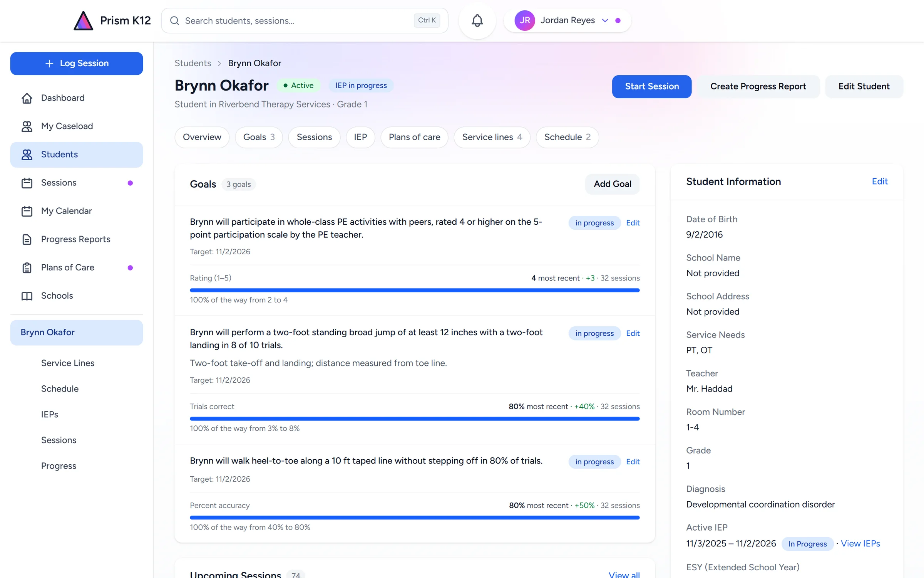Click the search students input field
Screen dimensions: 924x578
(x=305, y=20)
